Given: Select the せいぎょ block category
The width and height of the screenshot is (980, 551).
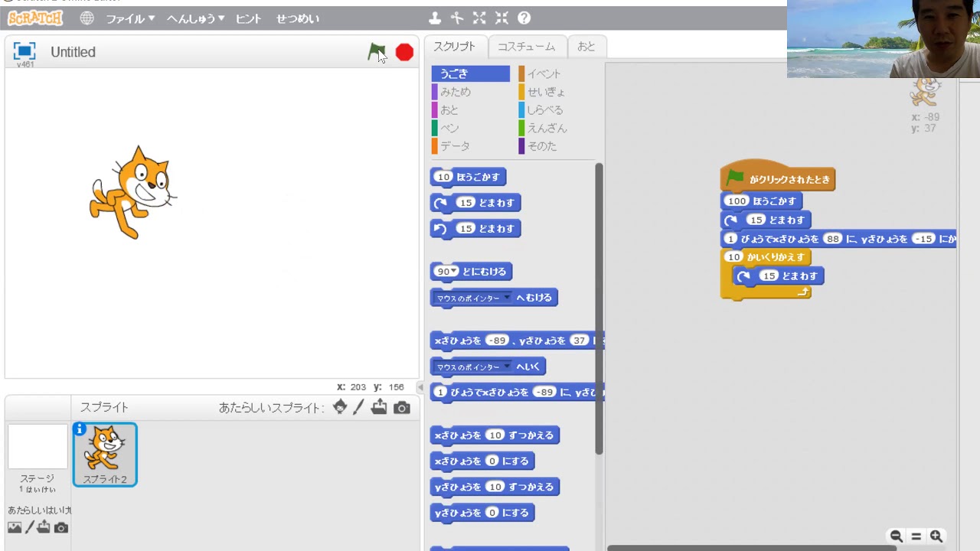Looking at the screenshot, I should [557, 92].
